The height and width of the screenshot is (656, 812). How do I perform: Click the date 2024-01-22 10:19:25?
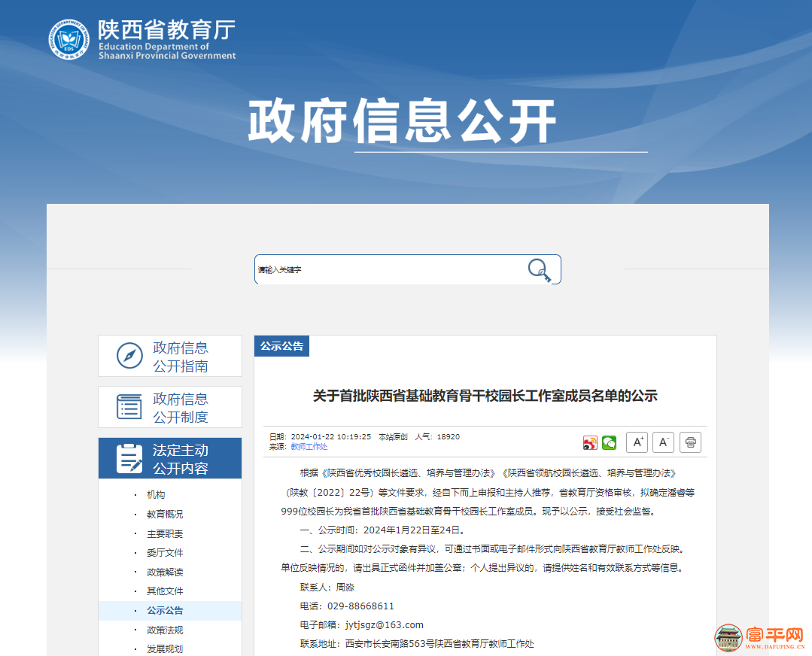click(x=331, y=437)
